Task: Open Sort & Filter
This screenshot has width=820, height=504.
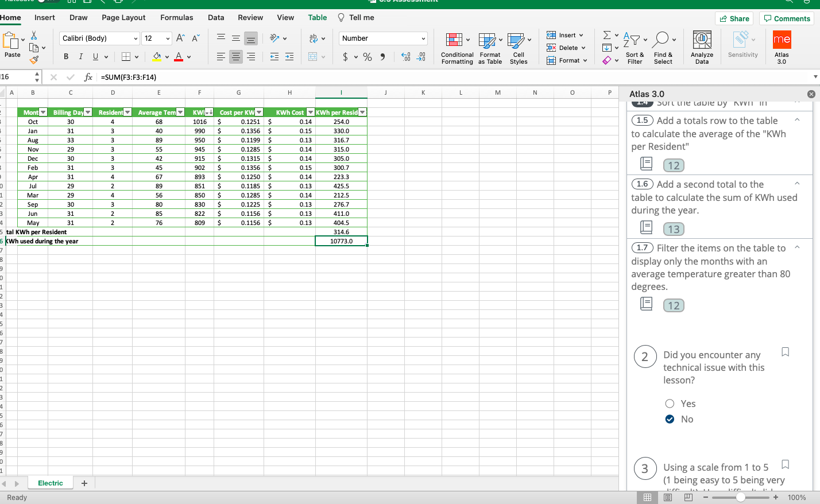Action: [635, 48]
